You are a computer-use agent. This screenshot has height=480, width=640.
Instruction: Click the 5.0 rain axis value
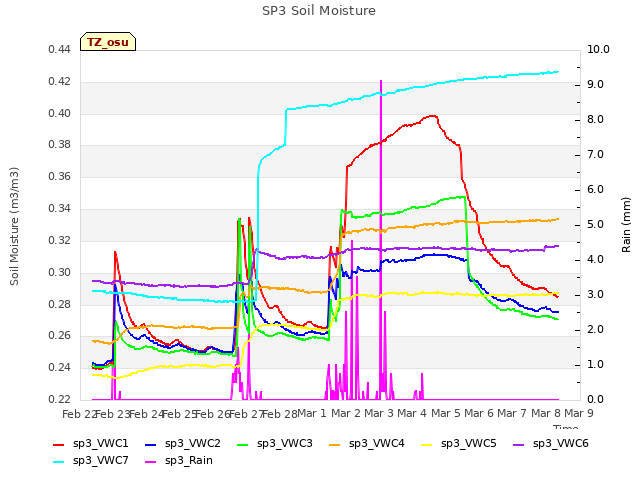coord(595,224)
